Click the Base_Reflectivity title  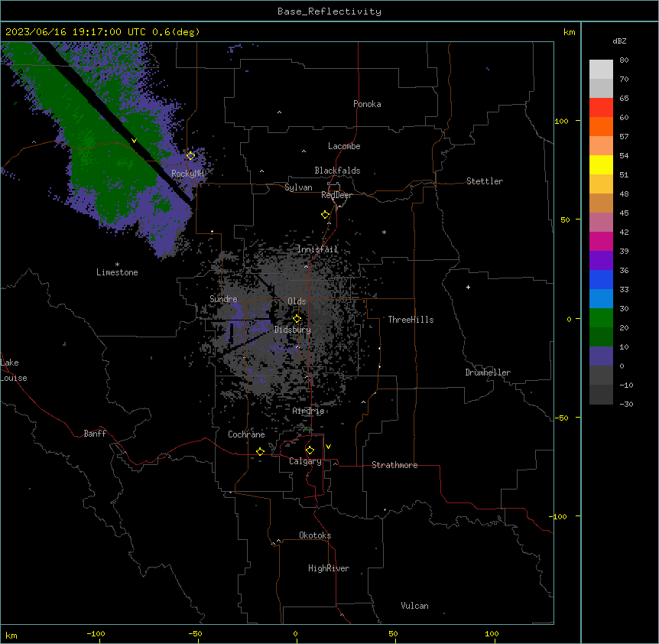[x=329, y=11]
